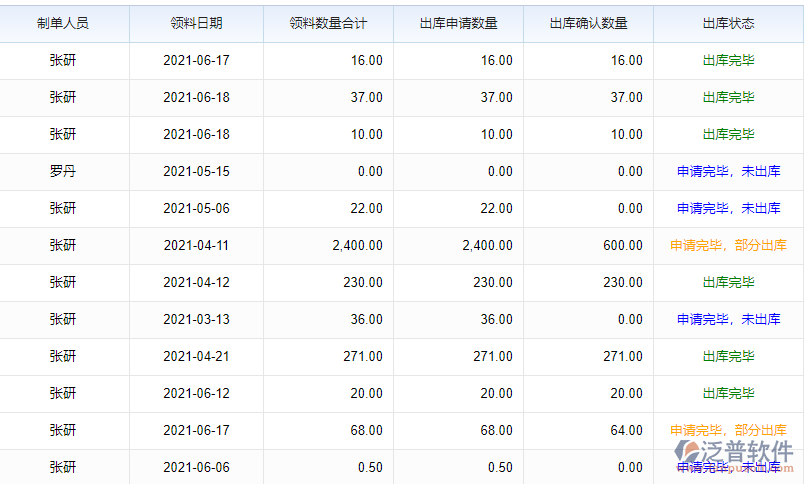Click 领料数量合计 value 22.00

coord(367,208)
